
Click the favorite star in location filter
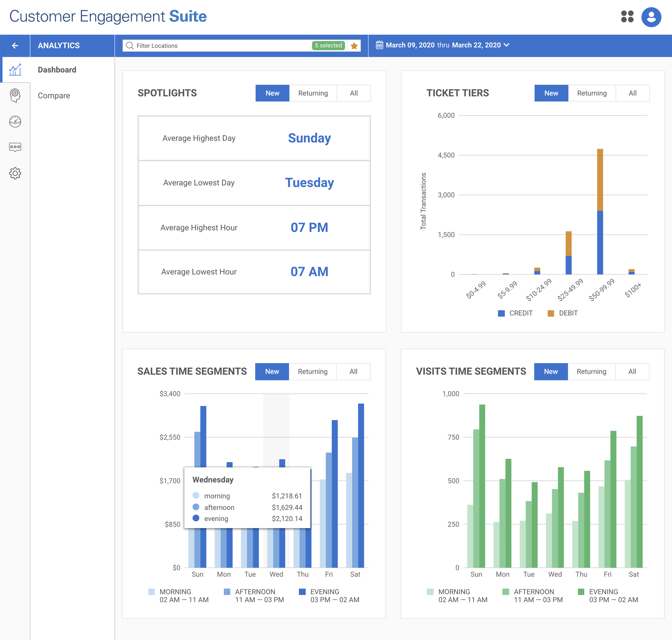click(x=354, y=45)
